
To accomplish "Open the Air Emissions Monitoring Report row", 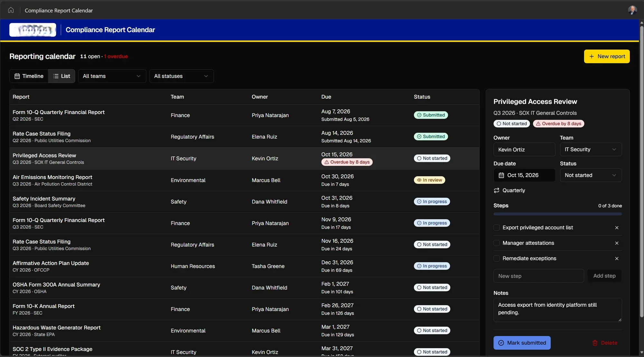I will coord(244,180).
